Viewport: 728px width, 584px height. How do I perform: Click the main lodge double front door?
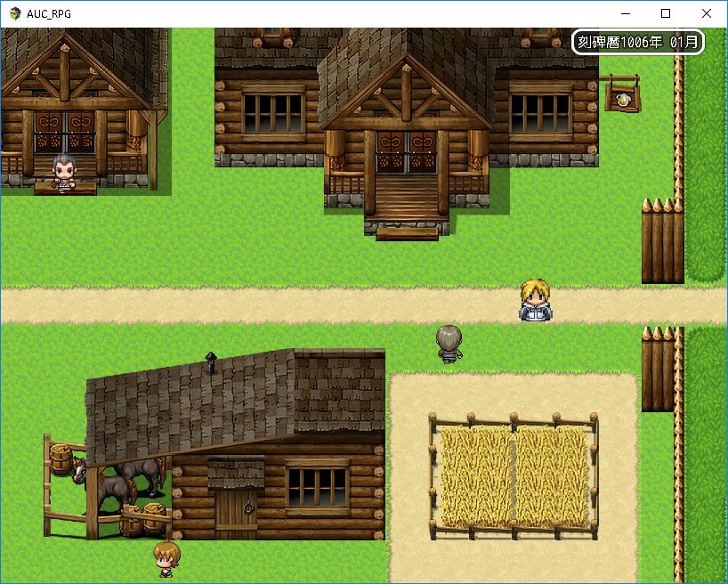click(406, 152)
